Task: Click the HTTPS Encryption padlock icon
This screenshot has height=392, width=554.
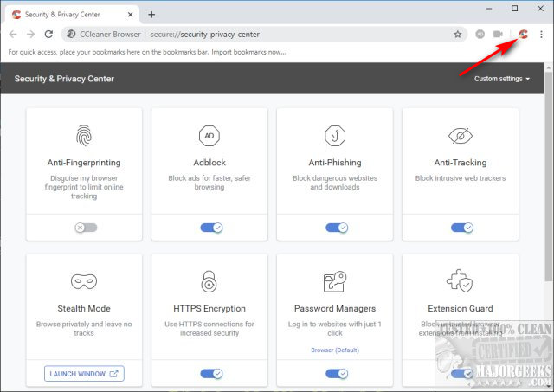Action: pyautogui.click(x=209, y=281)
